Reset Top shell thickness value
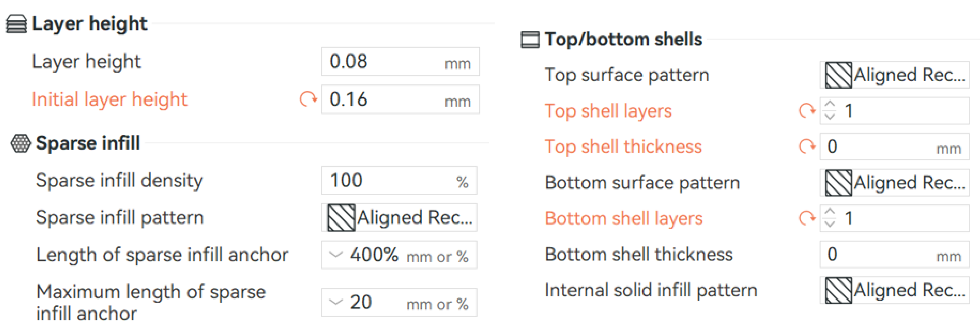980x332 pixels. point(806,147)
